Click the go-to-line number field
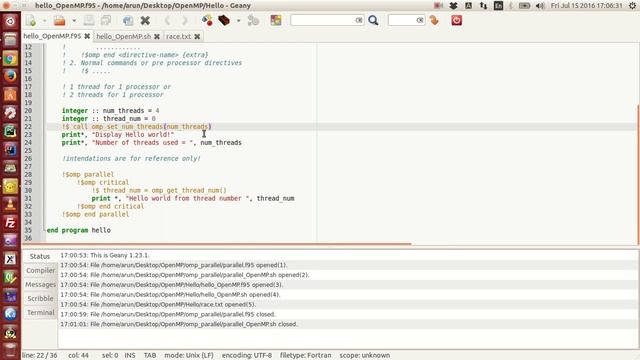Image resolution: width=640 pixels, height=360 pixels. [406, 20]
